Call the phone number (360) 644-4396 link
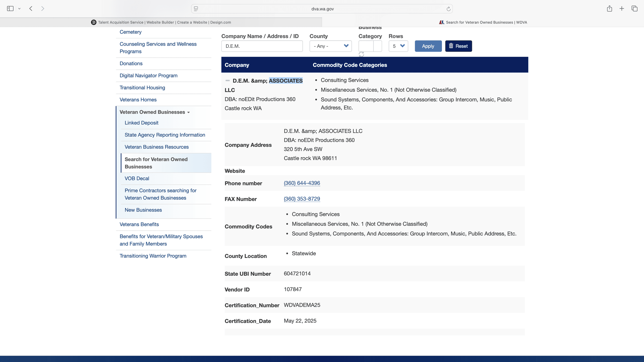This screenshot has height=362, width=644. pos(302,183)
